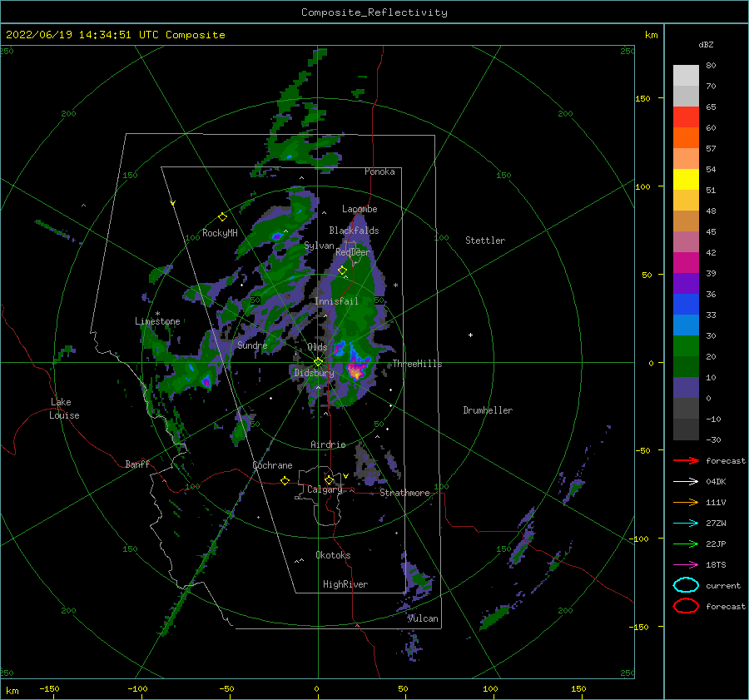This screenshot has width=749, height=700.
Task: Click the white 04DK arrow icon
Action: point(686,482)
